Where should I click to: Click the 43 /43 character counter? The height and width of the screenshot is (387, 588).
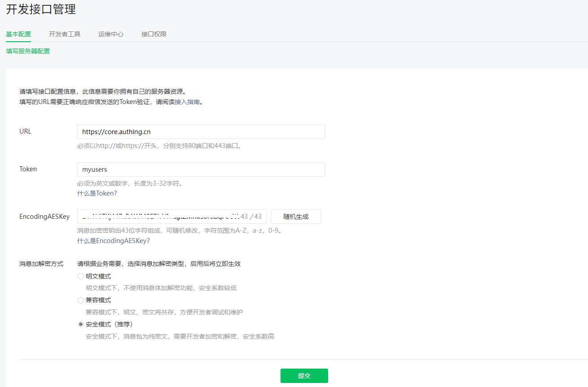251,217
